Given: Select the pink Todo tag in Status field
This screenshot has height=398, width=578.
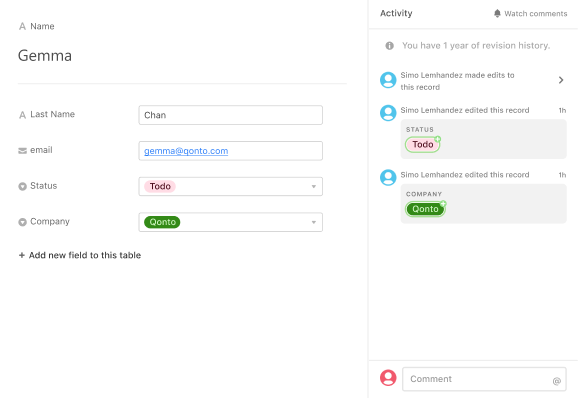Looking at the screenshot, I should click(160, 186).
